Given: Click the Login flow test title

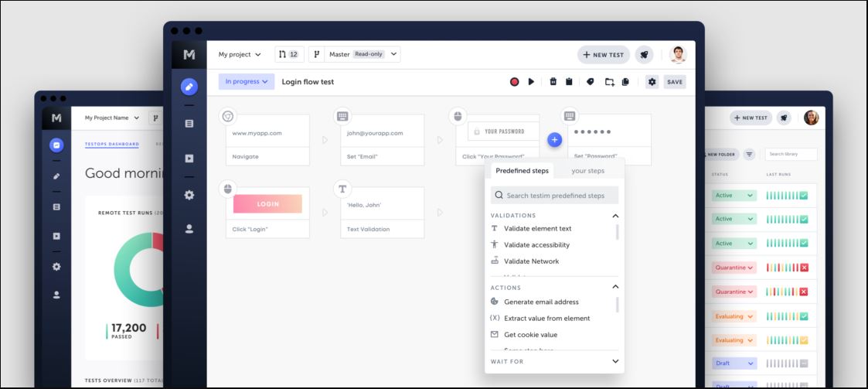Looking at the screenshot, I should click(308, 81).
